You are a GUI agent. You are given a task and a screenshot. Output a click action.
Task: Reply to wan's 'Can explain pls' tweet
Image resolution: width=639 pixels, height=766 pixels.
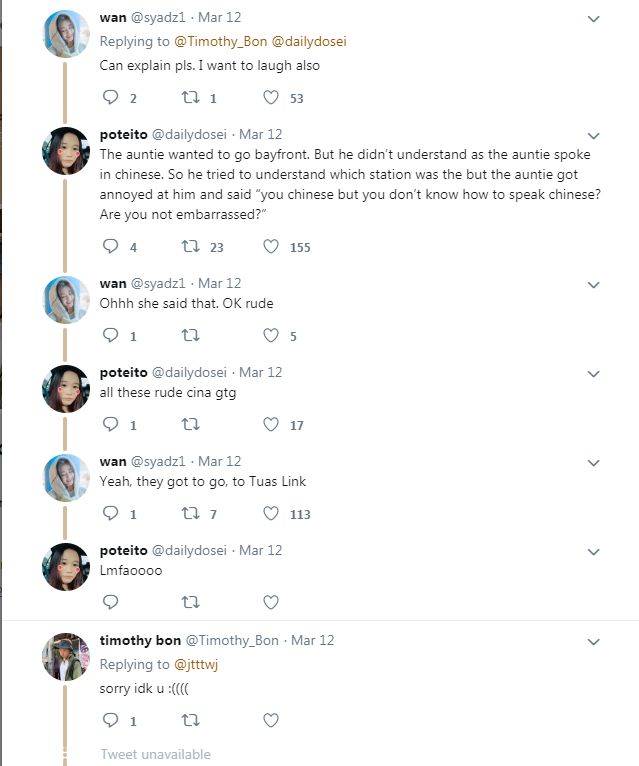point(111,98)
